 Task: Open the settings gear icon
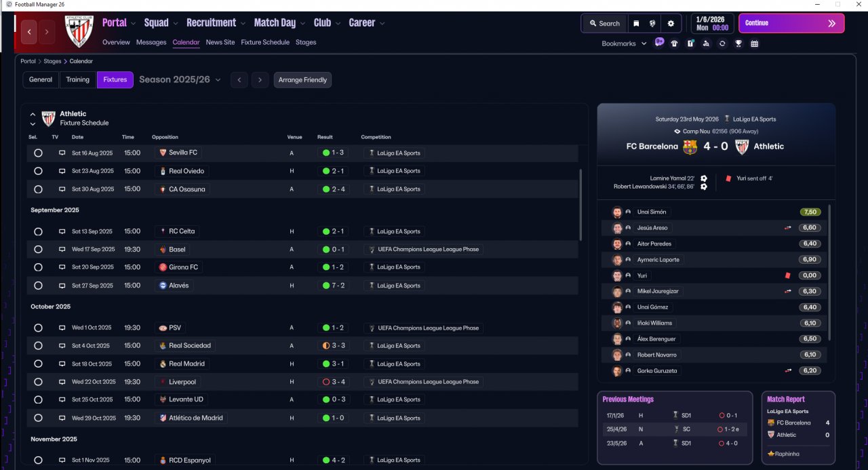coord(671,23)
